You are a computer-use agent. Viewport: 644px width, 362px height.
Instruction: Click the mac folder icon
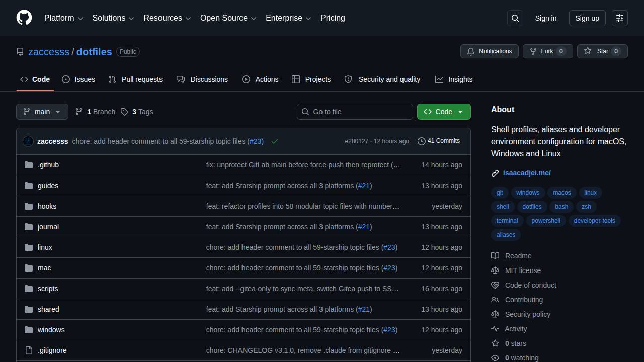click(x=29, y=268)
